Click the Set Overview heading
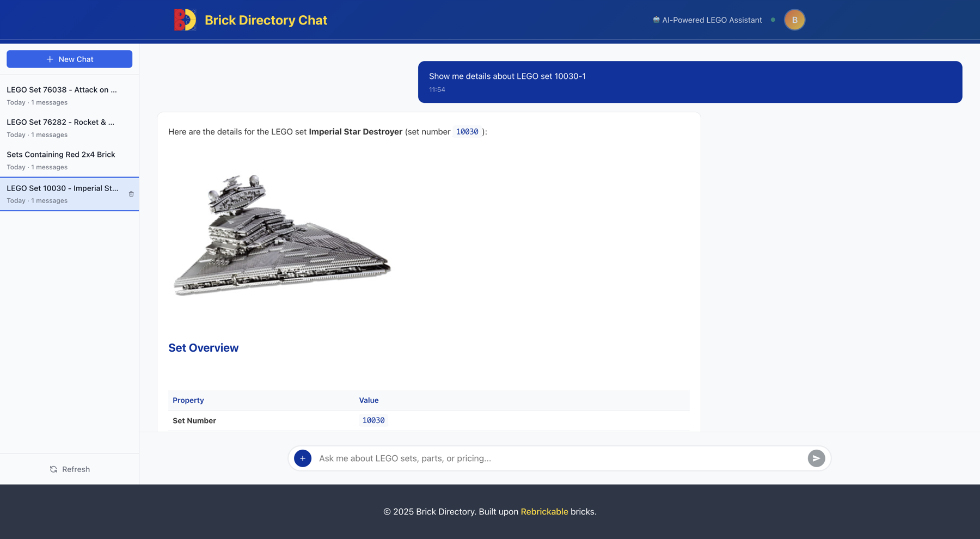Screen dimensions: 980x539 (x=203, y=348)
